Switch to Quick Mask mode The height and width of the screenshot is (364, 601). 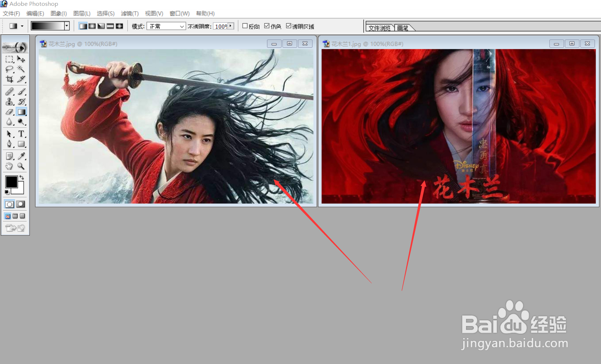click(x=21, y=204)
